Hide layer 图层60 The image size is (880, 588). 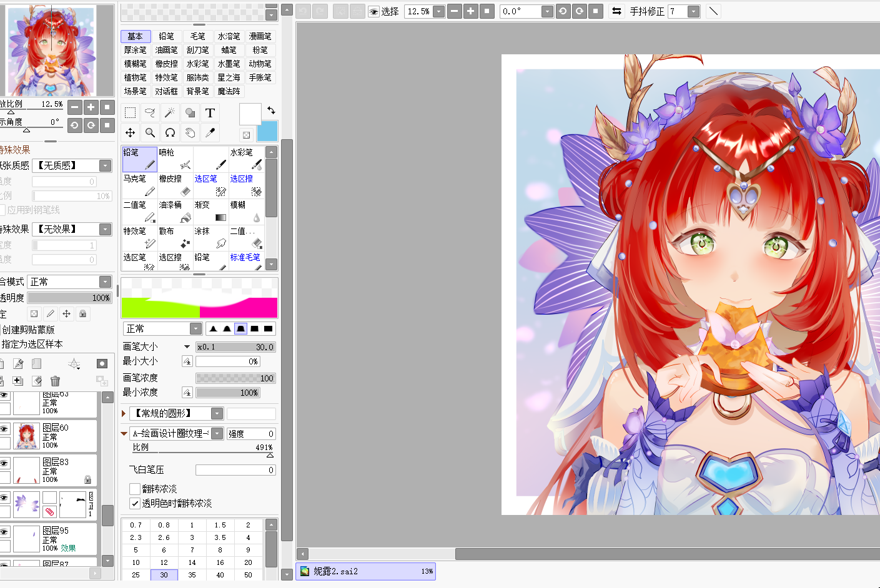click(x=4, y=429)
